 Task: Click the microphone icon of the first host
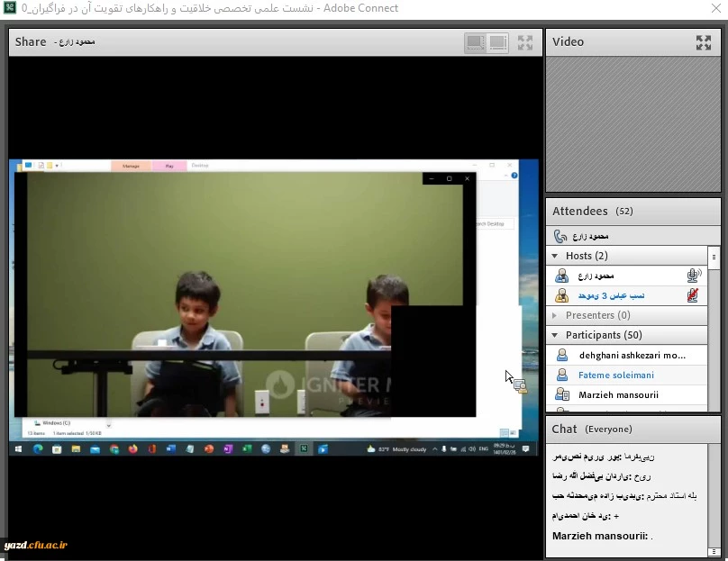click(x=693, y=276)
